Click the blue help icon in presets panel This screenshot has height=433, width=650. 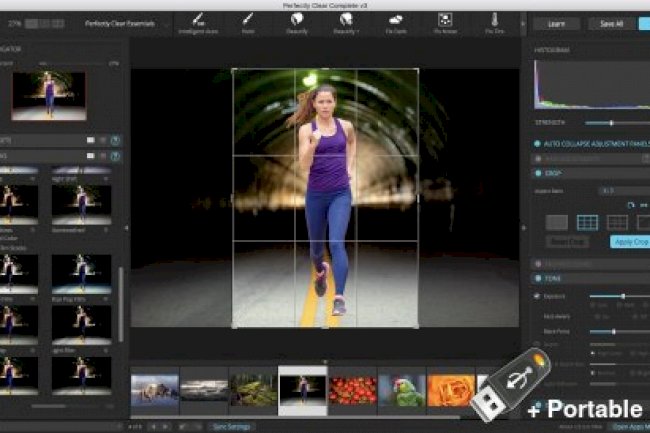click(x=116, y=140)
